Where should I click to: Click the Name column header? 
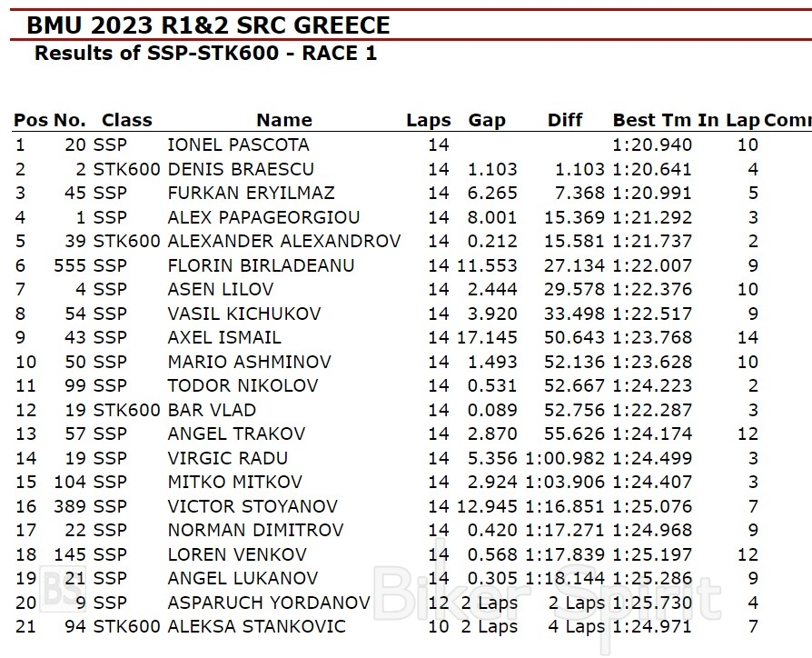pyautogui.click(x=283, y=120)
